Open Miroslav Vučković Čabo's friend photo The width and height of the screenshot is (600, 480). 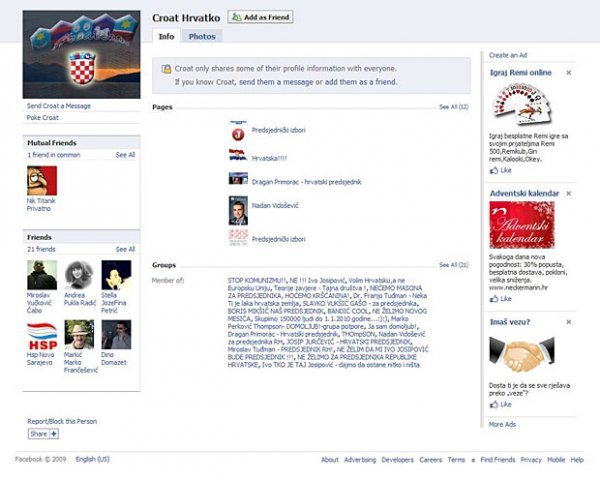pyautogui.click(x=42, y=275)
